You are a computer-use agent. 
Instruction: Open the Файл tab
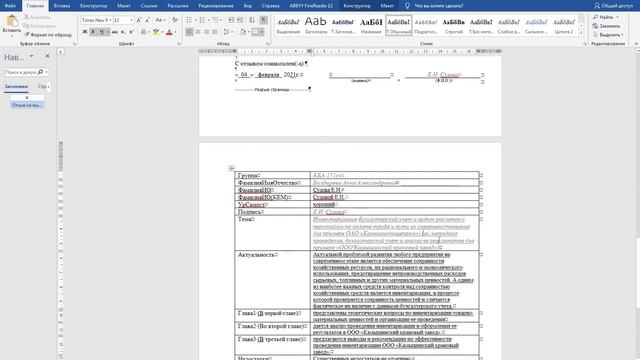[x=10, y=6]
